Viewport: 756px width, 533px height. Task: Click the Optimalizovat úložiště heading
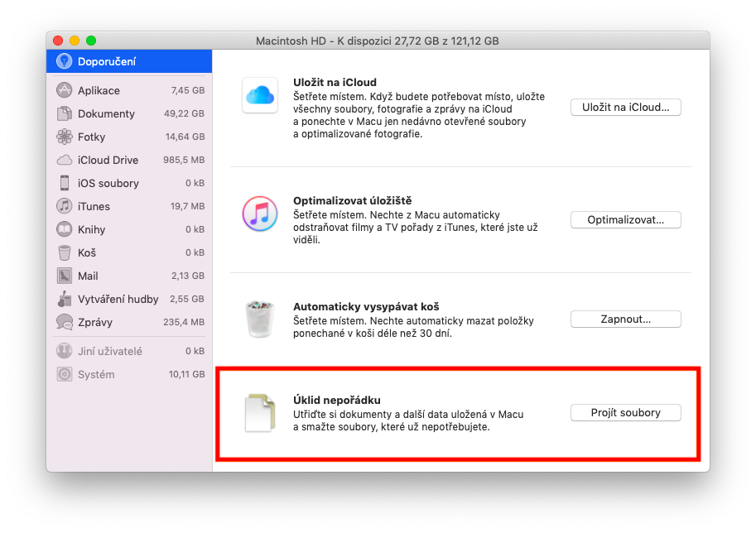[353, 201]
